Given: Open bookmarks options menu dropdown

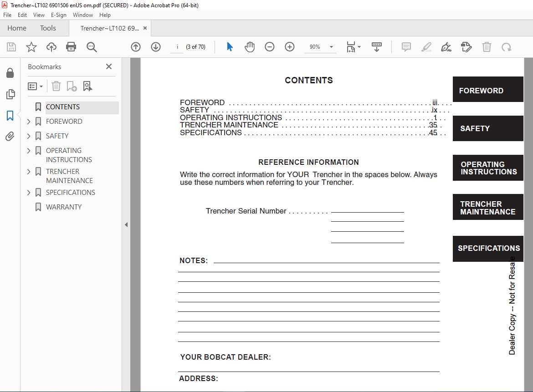Looking at the screenshot, I should (35, 87).
